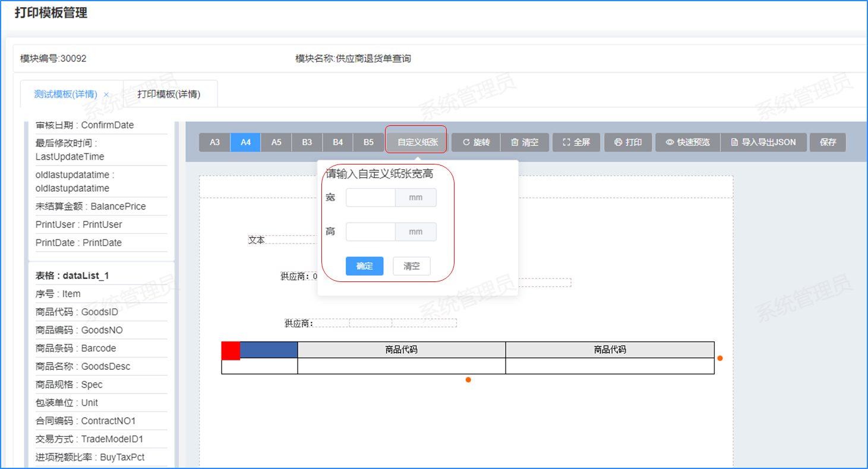Select the B5 paper size

[369, 142]
